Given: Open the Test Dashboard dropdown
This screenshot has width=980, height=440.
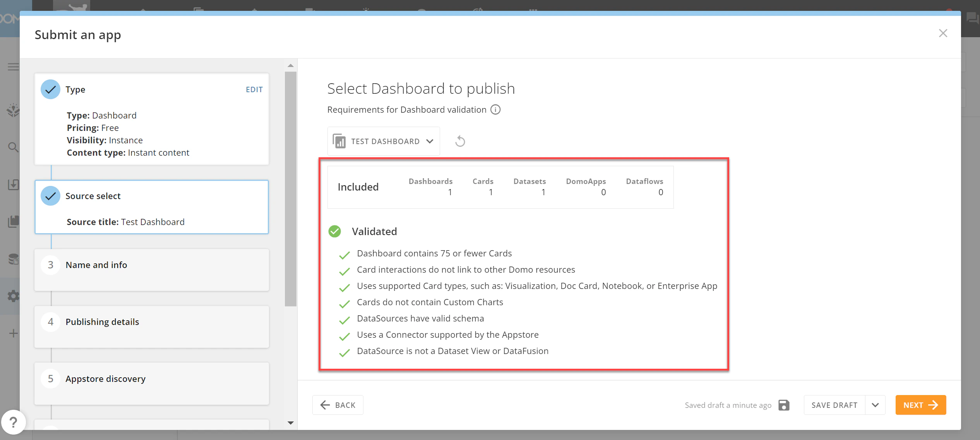Looking at the screenshot, I should click(x=384, y=141).
